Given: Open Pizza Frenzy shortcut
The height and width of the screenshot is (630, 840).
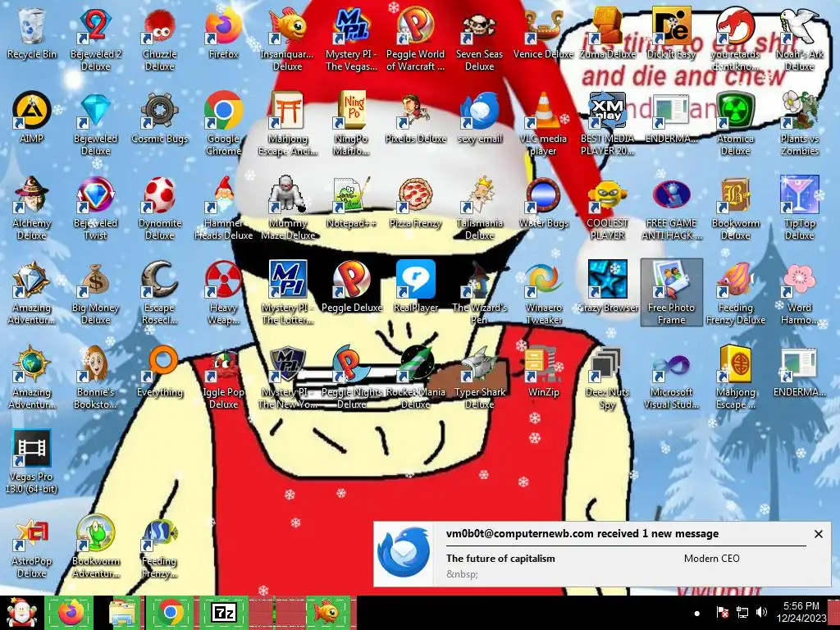Looking at the screenshot, I should pos(415,203).
